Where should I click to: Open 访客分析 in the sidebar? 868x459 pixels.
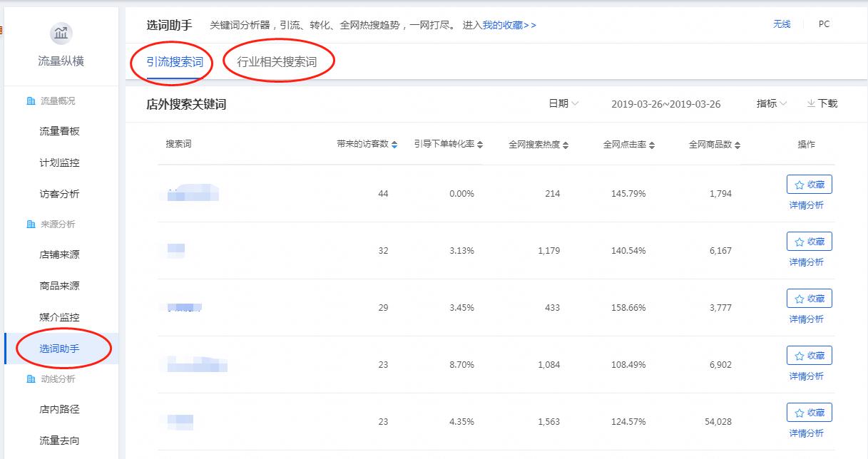pos(59,194)
